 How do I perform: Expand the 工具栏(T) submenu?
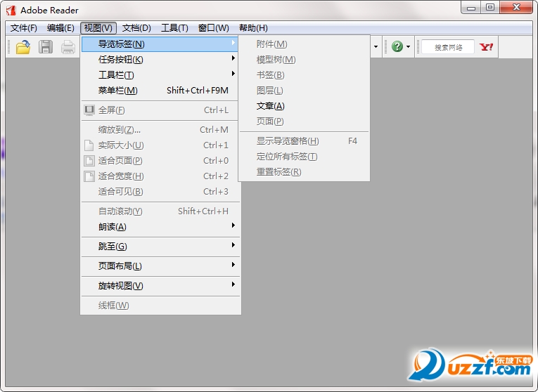click(x=160, y=75)
